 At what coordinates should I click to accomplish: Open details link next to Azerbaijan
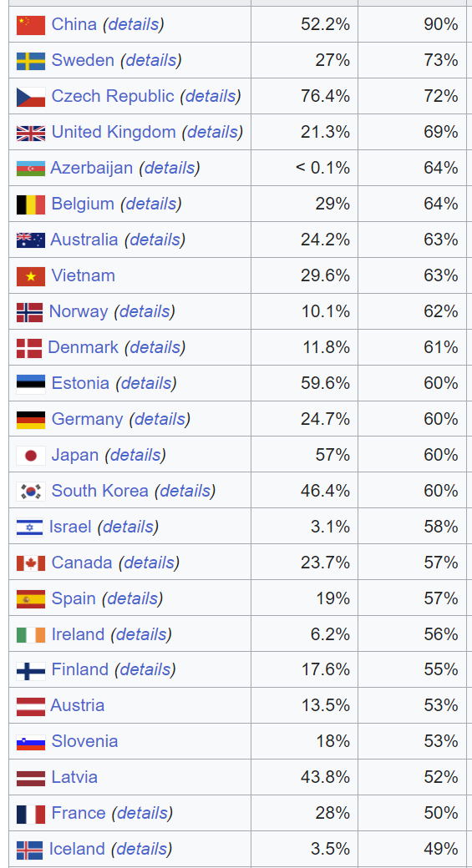170,168
